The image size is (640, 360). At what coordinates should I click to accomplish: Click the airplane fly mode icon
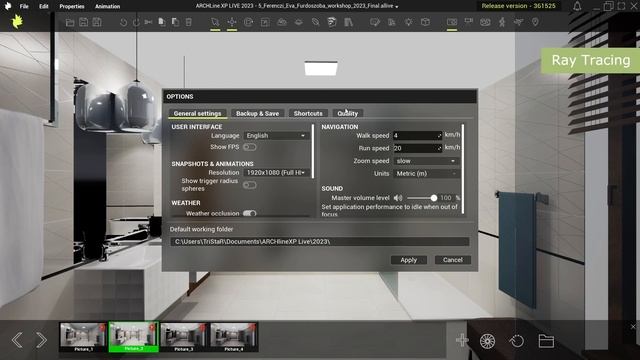[518, 22]
